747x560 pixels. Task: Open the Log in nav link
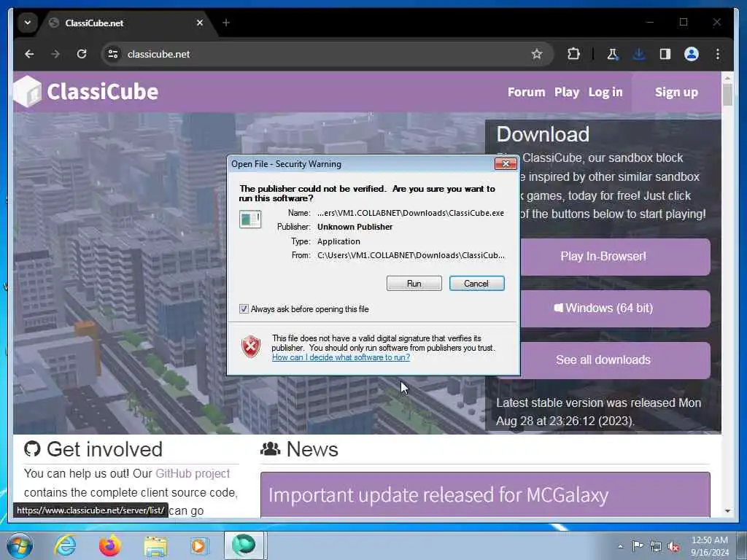click(x=605, y=92)
